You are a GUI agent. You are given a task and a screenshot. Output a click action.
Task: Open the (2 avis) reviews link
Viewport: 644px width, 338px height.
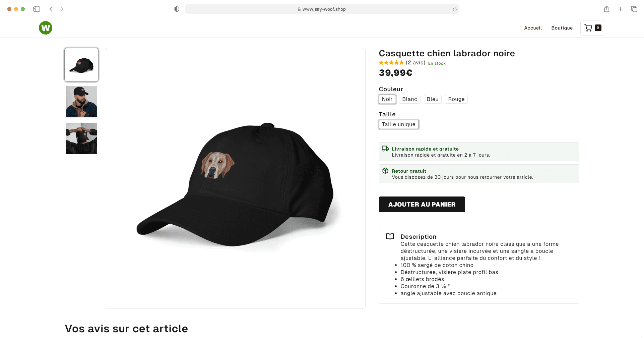point(415,63)
